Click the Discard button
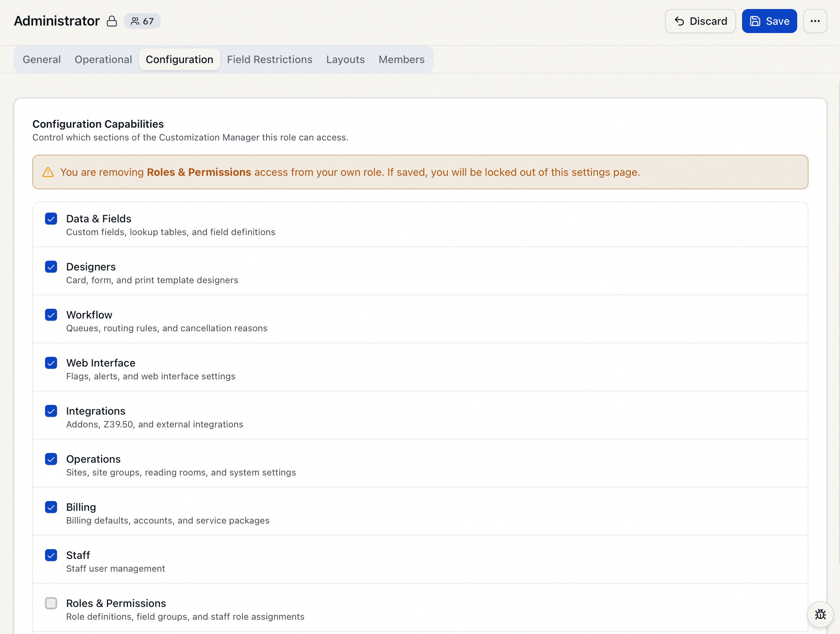Image resolution: width=840 pixels, height=634 pixels. click(x=700, y=21)
